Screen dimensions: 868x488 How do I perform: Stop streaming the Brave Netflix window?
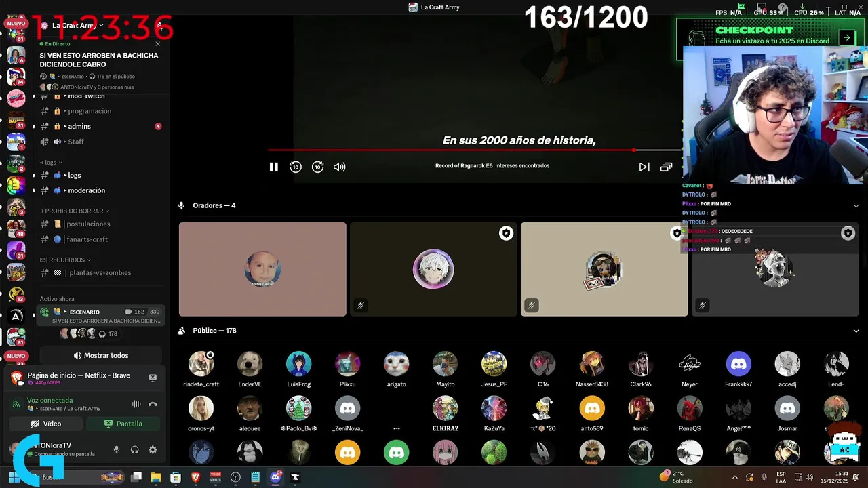tap(153, 378)
